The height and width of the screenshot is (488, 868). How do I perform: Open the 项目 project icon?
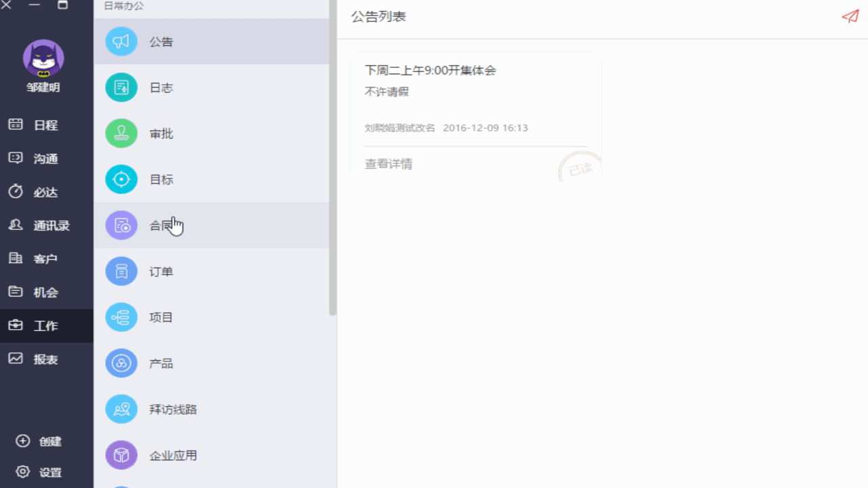121,317
